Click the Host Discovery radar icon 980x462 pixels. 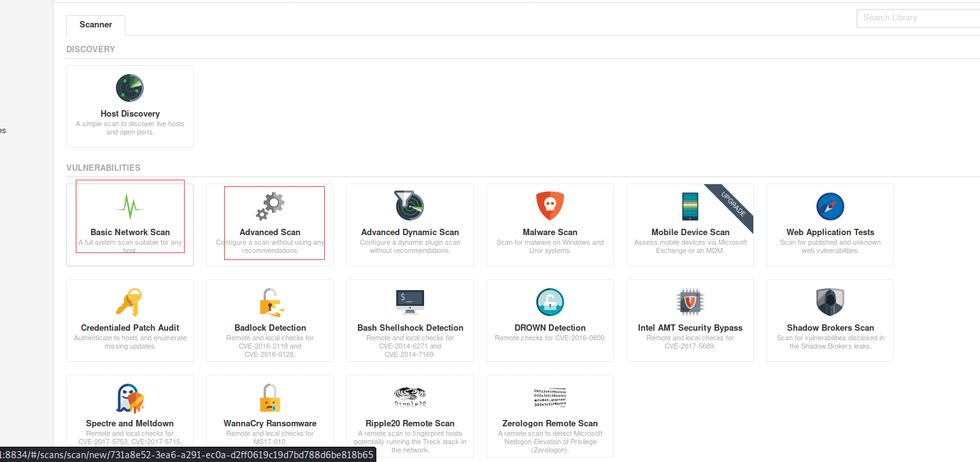click(130, 88)
